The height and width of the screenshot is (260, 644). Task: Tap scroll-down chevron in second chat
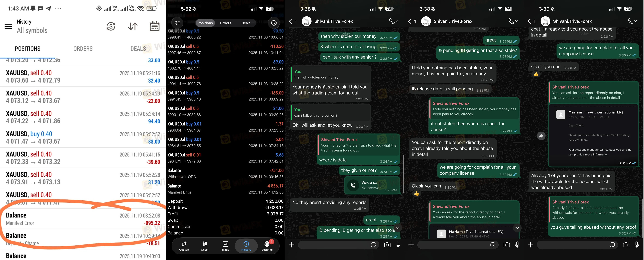[517, 228]
